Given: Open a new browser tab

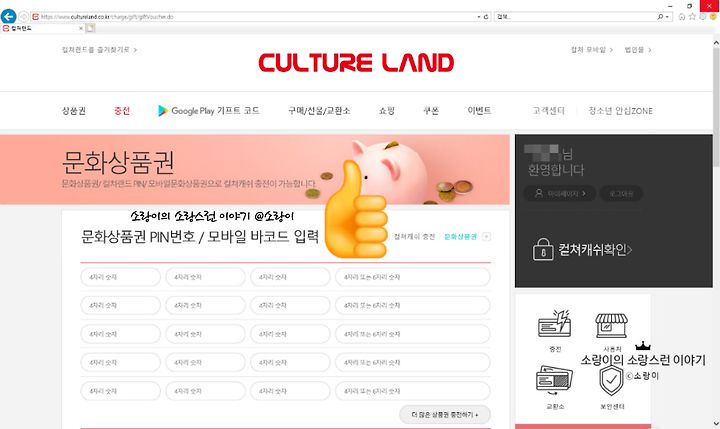Looking at the screenshot, I should tap(91, 28).
